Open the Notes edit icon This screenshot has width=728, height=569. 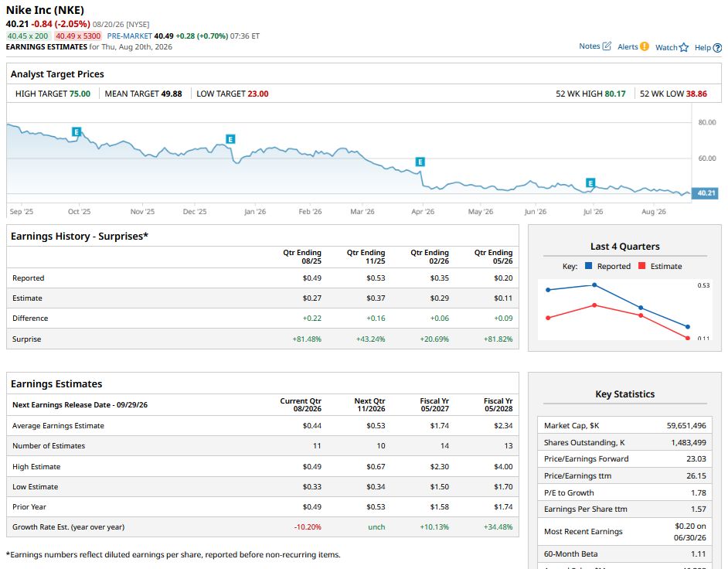coord(607,46)
